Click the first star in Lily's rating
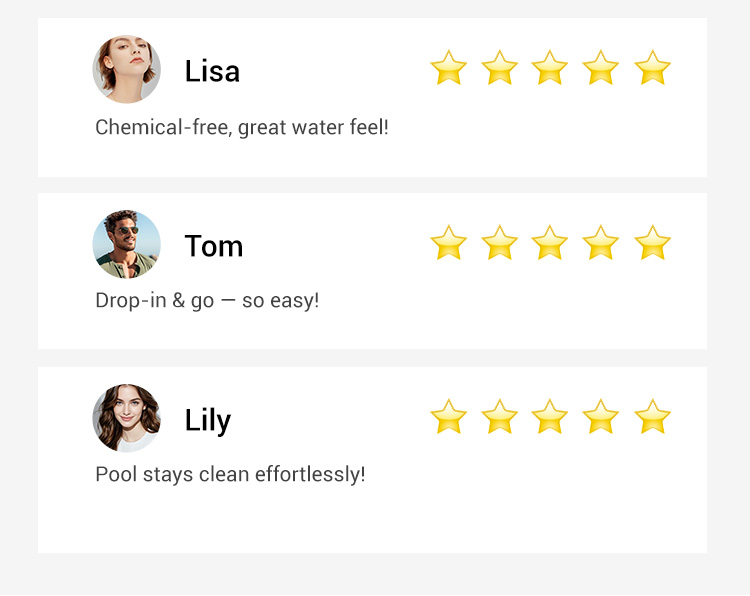The image size is (750, 596). [449, 417]
